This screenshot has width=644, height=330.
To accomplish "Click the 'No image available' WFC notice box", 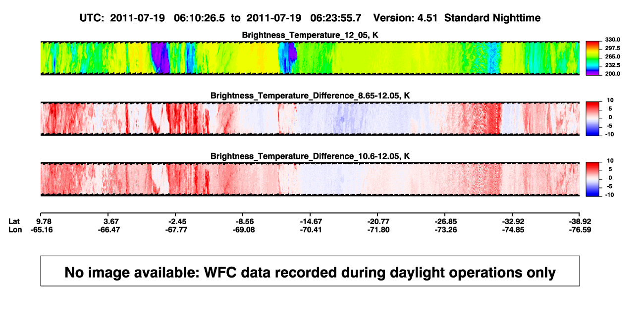I will pyautogui.click(x=310, y=271).
